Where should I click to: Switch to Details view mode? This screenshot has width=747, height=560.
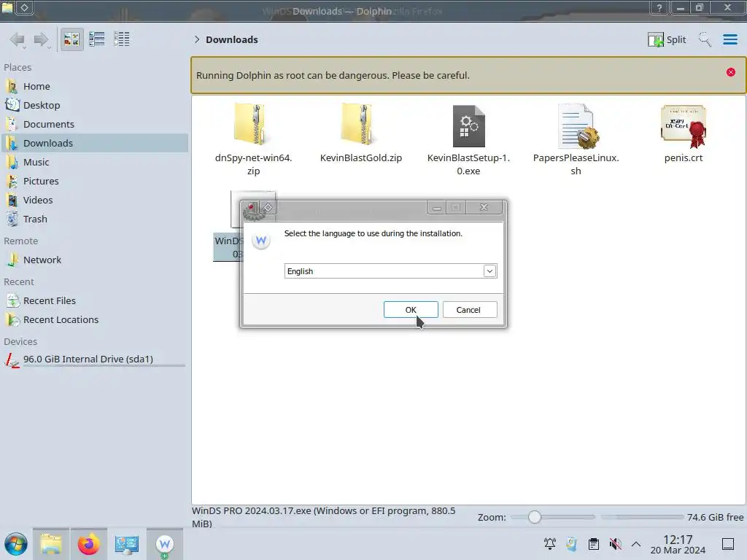point(122,39)
